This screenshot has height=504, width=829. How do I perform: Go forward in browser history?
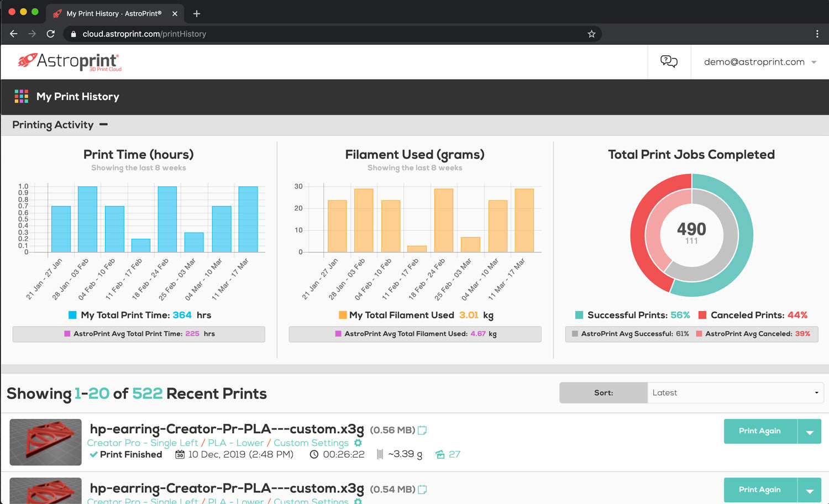coord(32,34)
